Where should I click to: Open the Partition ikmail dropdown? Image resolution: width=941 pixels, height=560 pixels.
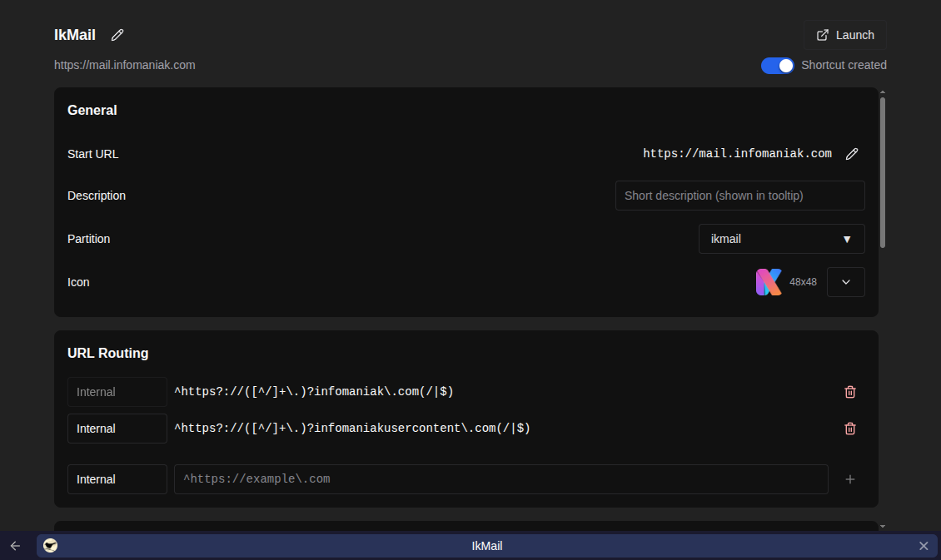click(x=781, y=239)
